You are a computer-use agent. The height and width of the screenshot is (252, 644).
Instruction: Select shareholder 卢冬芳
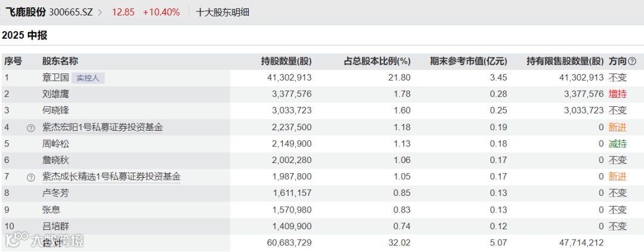click(55, 193)
